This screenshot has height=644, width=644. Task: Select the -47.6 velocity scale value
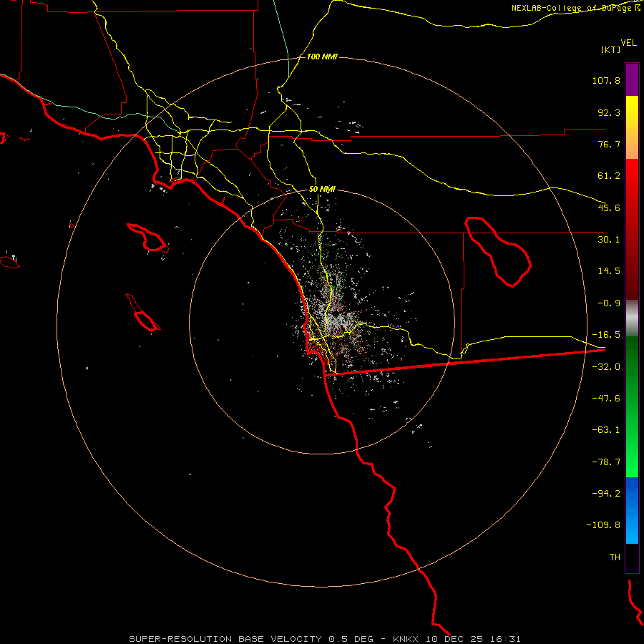coord(606,399)
